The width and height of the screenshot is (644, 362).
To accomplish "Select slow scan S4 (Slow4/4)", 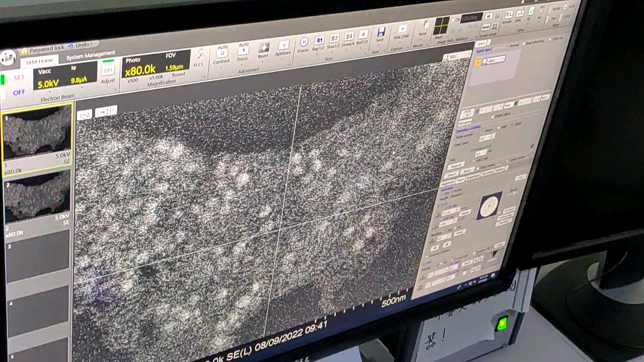I will [349, 37].
